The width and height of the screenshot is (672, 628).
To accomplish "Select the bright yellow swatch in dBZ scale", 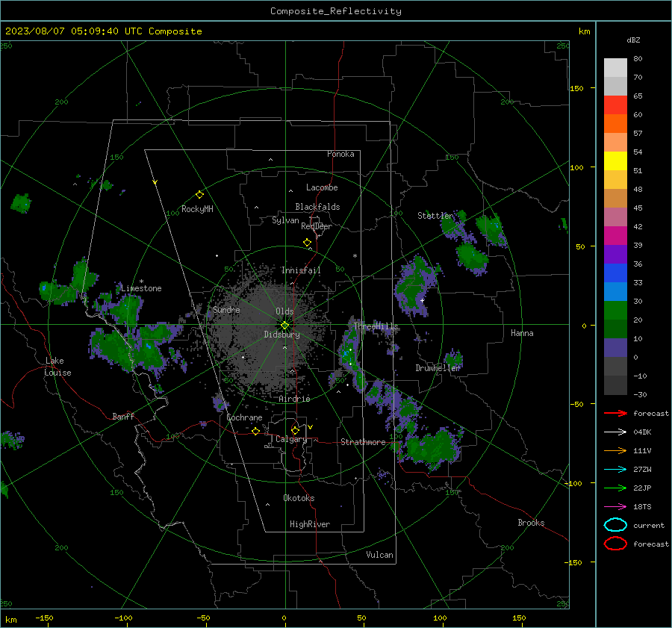I will click(615, 161).
